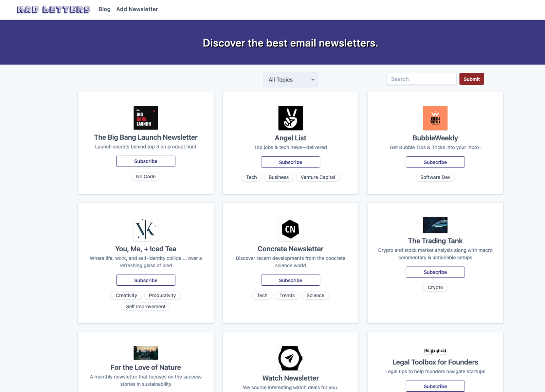Click the BubbleWeekly orange logo icon
This screenshot has width=545, height=392.
[435, 118]
